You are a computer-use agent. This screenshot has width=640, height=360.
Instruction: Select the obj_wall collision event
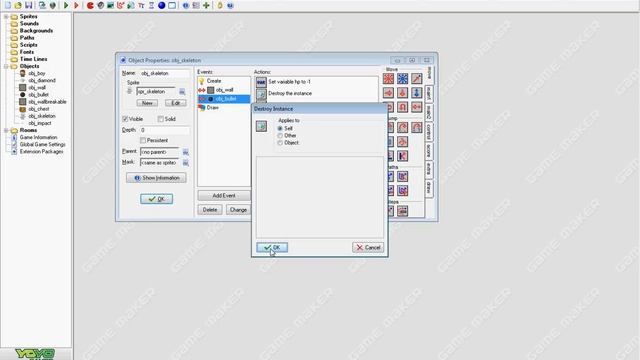coord(224,90)
